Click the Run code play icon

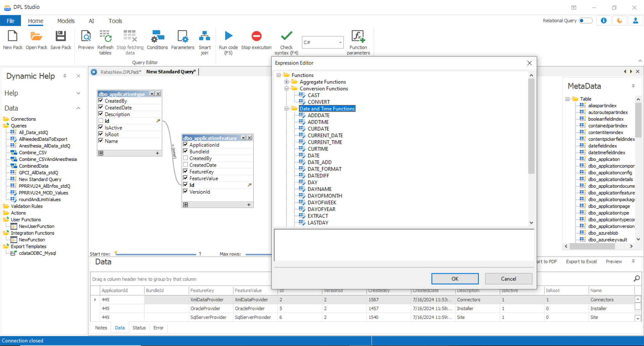click(228, 36)
